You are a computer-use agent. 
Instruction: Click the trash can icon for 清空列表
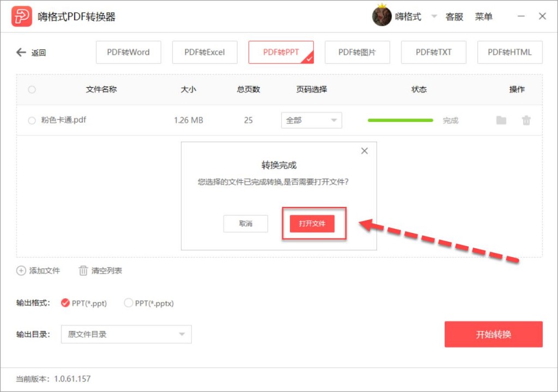click(83, 271)
